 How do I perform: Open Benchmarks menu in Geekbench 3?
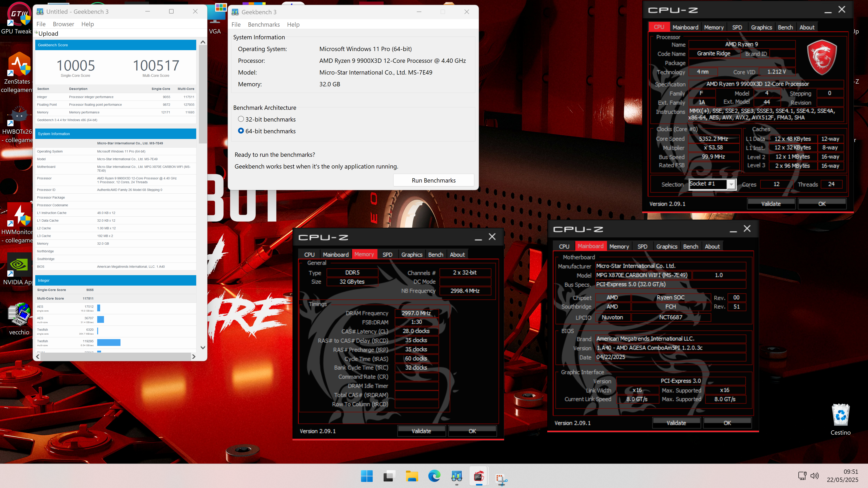tap(264, 24)
